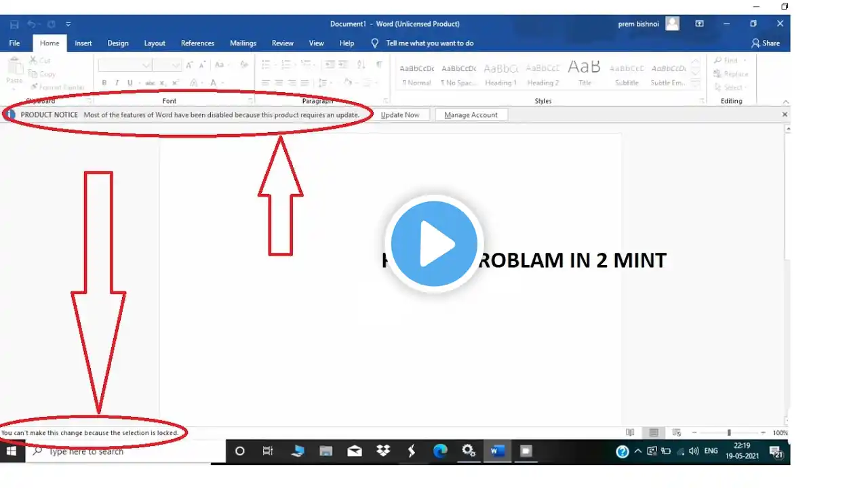868x488 pixels.
Task: Click the Manage Account button
Action: click(471, 115)
